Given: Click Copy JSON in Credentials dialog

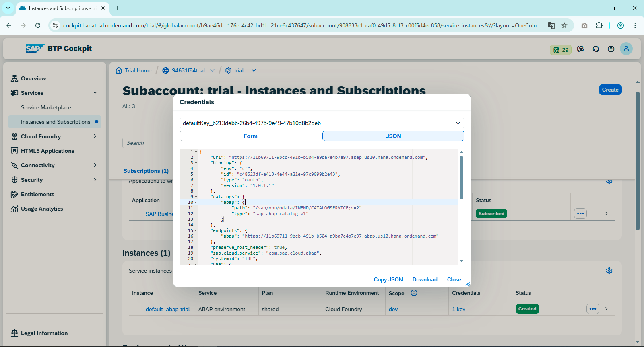Looking at the screenshot, I should 388,279.
